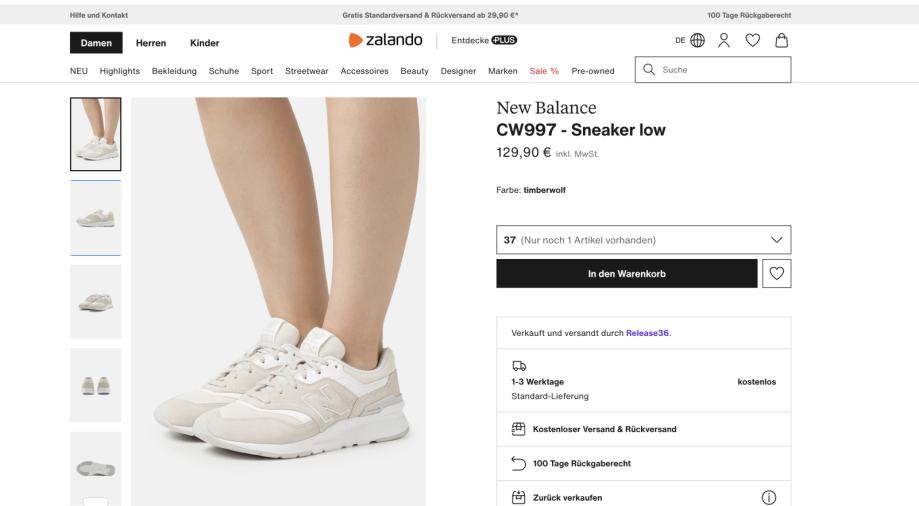Image resolution: width=919 pixels, height=506 pixels.
Task: Open the user account icon
Action: (726, 42)
